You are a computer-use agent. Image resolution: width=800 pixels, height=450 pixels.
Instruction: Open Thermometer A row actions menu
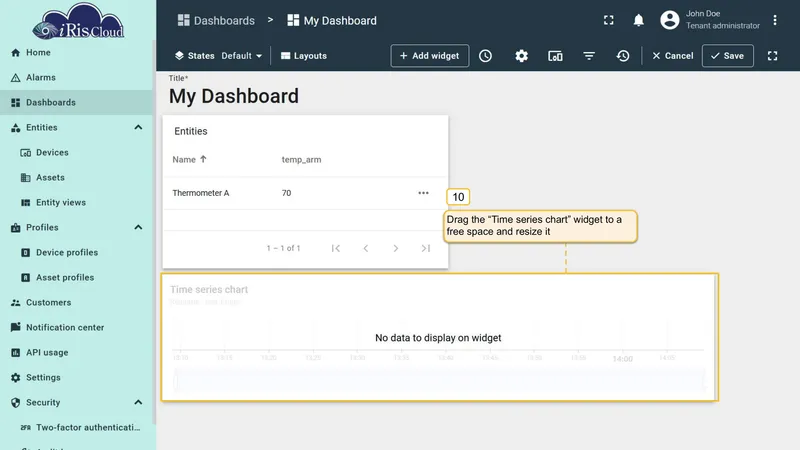[423, 193]
